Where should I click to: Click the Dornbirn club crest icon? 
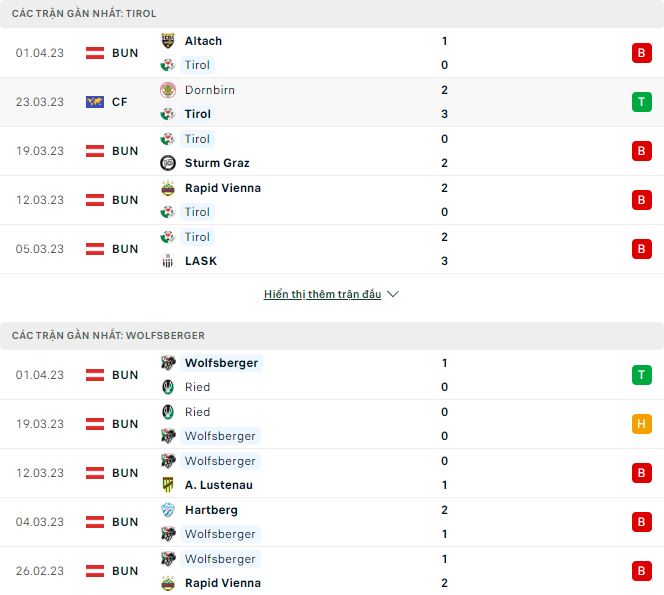pos(168,90)
